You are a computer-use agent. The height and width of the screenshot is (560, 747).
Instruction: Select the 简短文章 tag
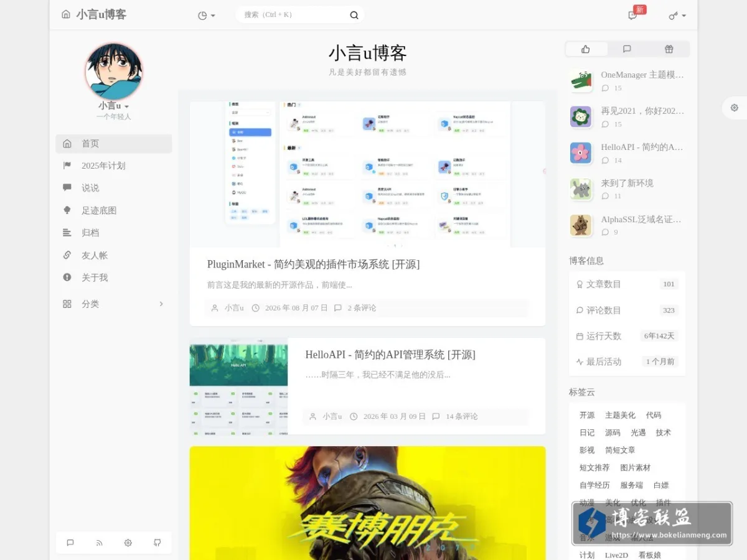click(x=620, y=450)
